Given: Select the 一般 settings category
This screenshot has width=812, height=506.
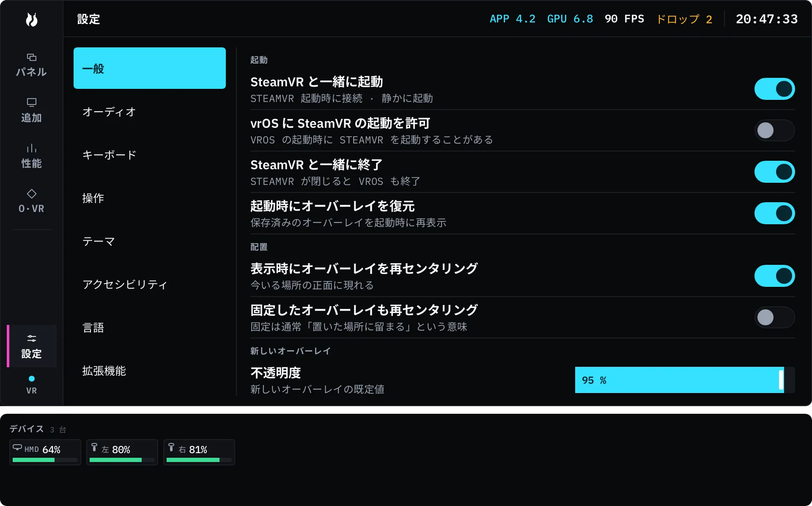Looking at the screenshot, I should click(x=150, y=68).
